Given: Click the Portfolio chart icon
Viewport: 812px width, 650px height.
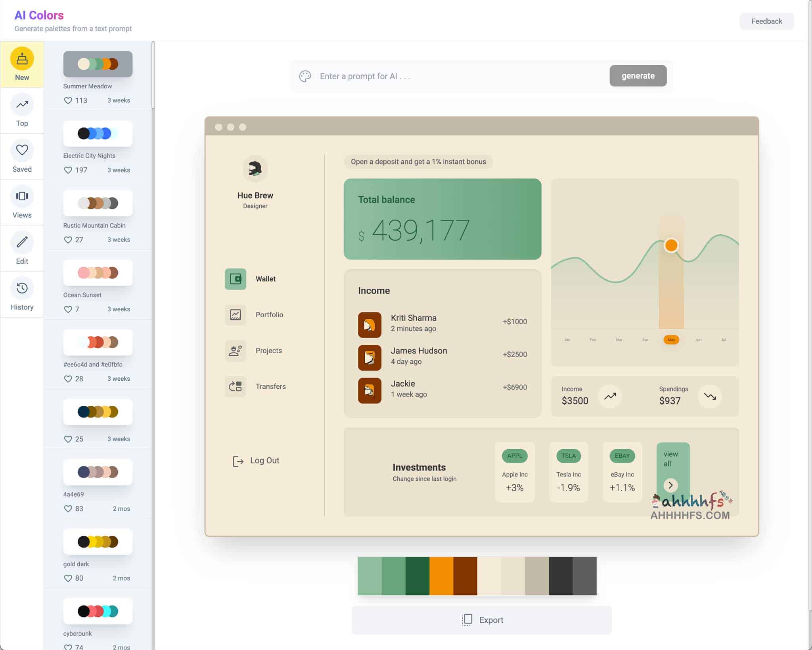Looking at the screenshot, I should pos(236,315).
